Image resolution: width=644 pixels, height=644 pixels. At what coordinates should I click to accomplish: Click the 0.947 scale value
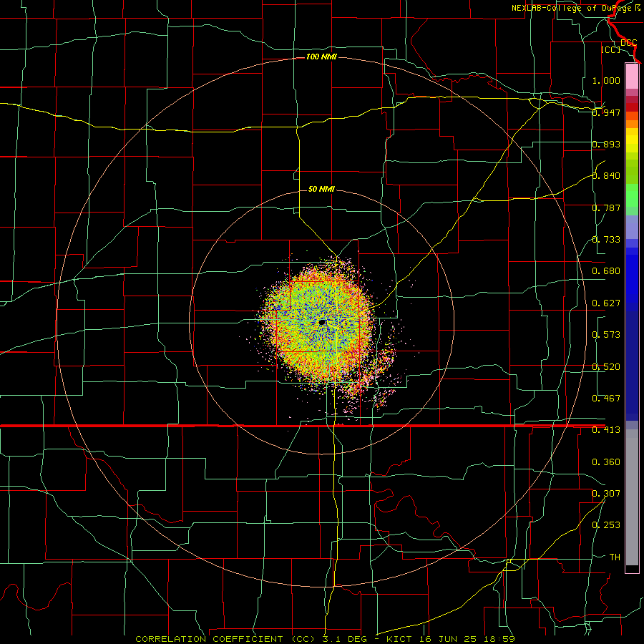(606, 112)
